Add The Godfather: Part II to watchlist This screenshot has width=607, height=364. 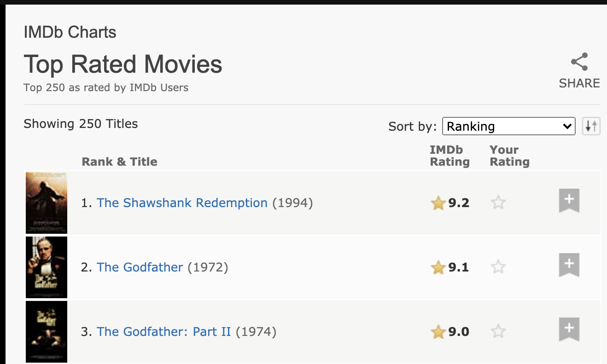click(569, 329)
